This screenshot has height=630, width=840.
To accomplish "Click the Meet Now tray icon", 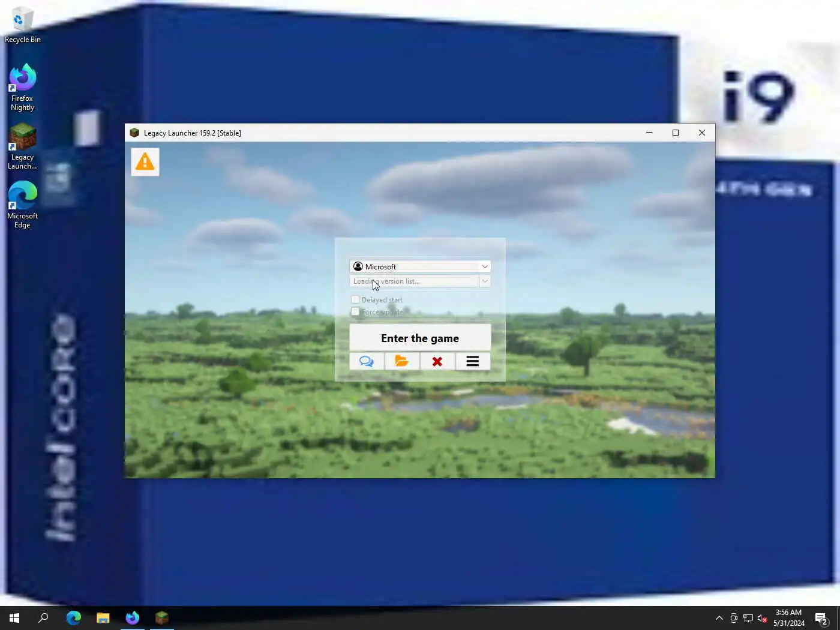I will [x=734, y=618].
